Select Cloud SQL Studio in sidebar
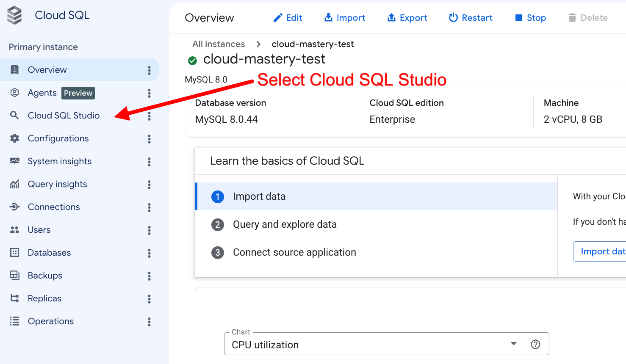 (80, 116)
